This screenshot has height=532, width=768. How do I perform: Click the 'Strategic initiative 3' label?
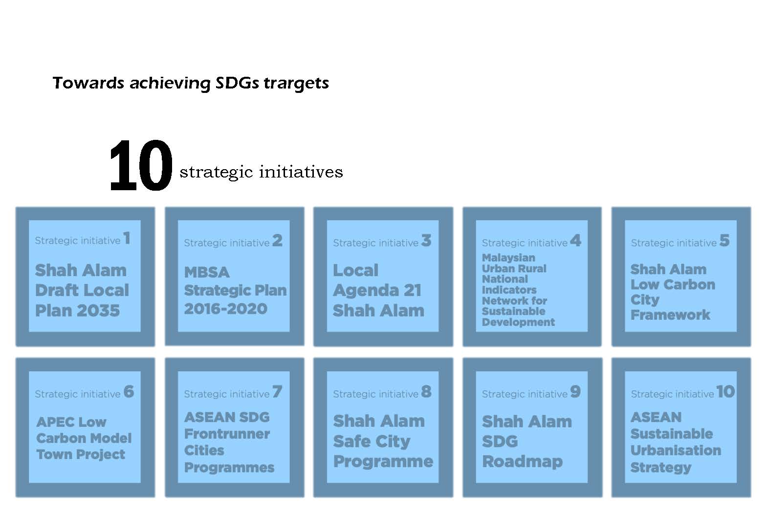382,242
